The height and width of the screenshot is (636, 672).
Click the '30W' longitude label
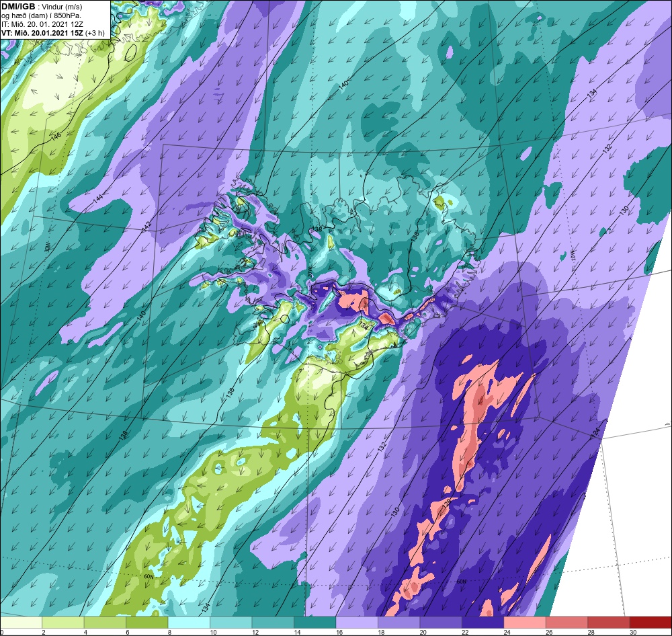(47, 247)
